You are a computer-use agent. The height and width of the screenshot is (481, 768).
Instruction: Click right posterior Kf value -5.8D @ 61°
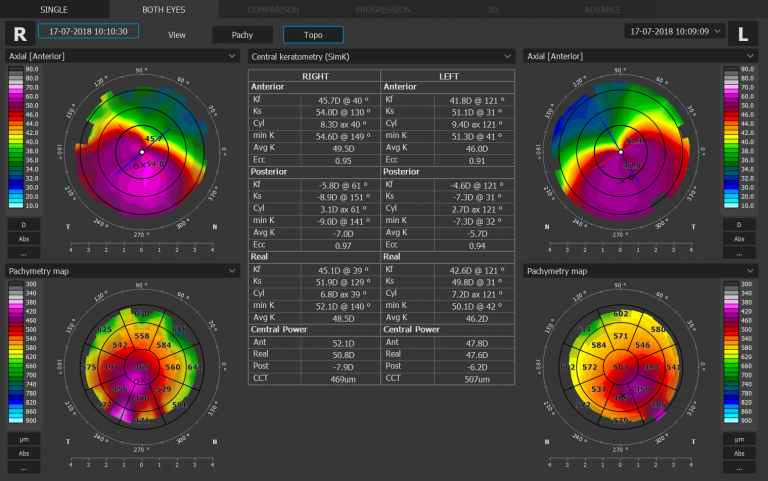point(342,185)
